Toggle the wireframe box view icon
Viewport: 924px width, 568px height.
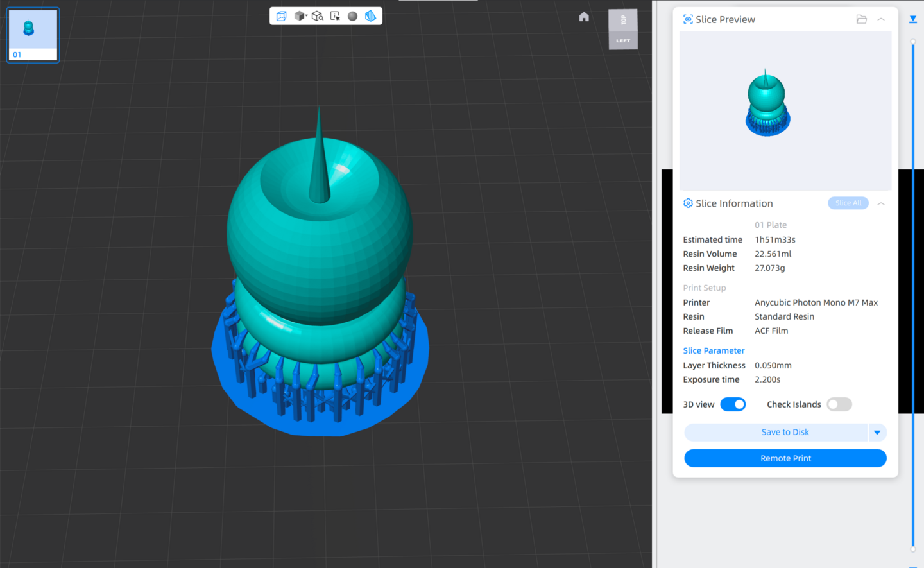click(281, 16)
